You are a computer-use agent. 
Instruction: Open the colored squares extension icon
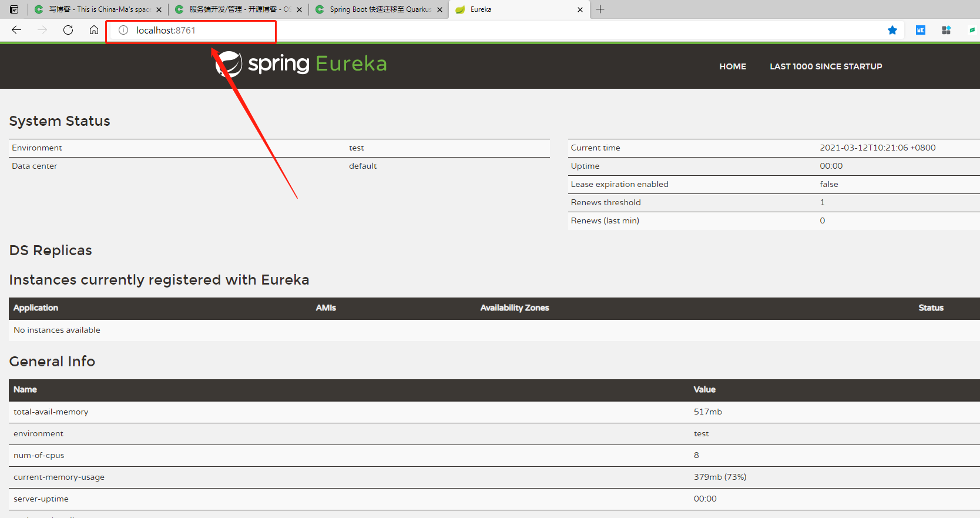(x=946, y=30)
